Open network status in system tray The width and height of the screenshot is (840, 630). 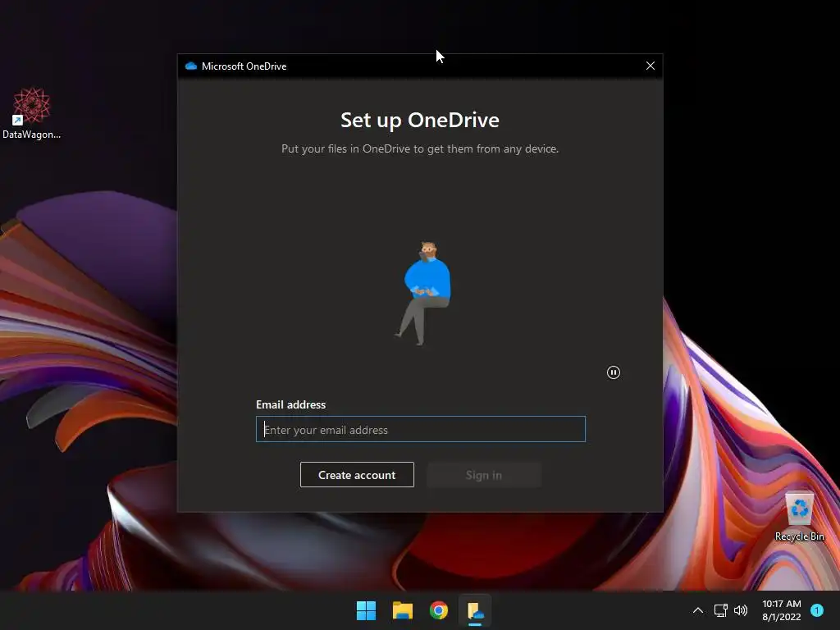[x=720, y=610]
